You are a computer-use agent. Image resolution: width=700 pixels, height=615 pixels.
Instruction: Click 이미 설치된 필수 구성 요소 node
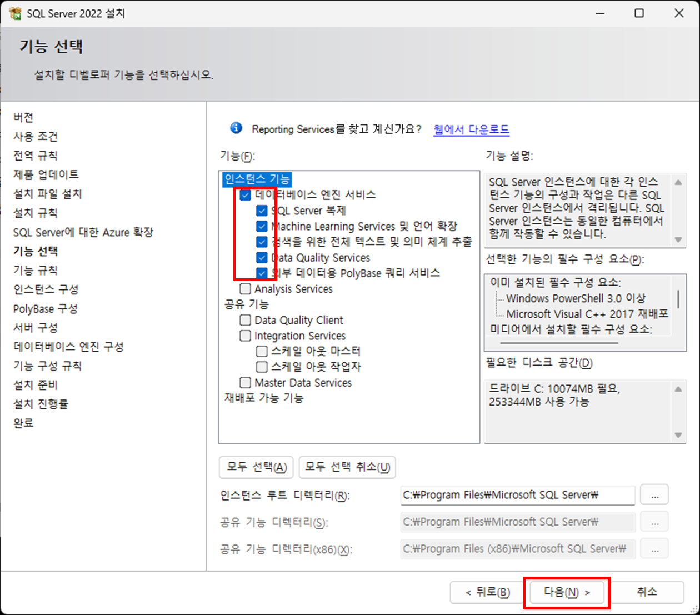pyautogui.click(x=556, y=283)
